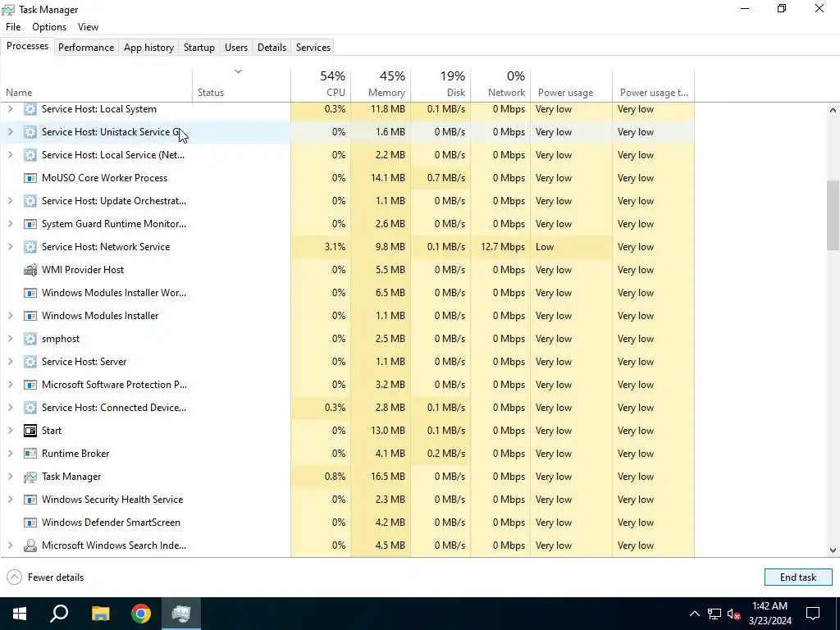Switch to the Startup tab

pos(199,47)
